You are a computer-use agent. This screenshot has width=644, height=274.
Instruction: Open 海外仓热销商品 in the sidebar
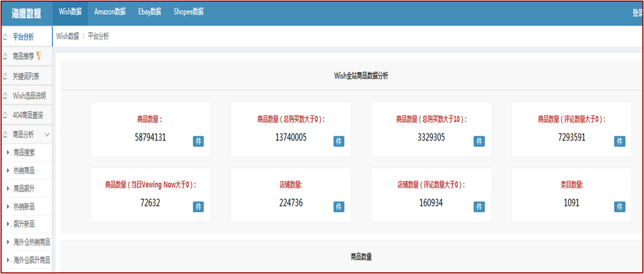[x=31, y=242]
